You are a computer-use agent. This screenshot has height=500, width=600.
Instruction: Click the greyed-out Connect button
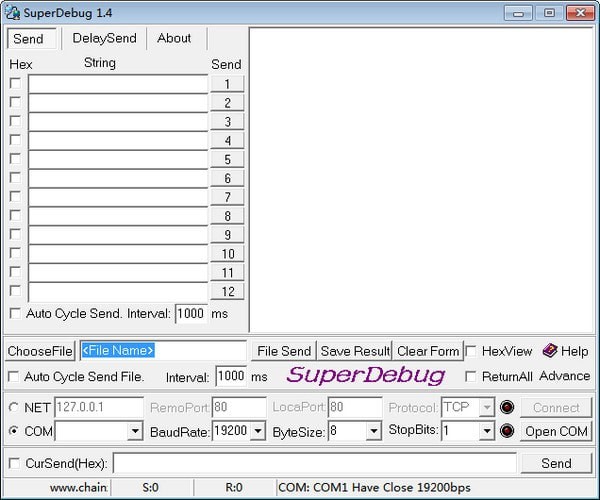(556, 407)
